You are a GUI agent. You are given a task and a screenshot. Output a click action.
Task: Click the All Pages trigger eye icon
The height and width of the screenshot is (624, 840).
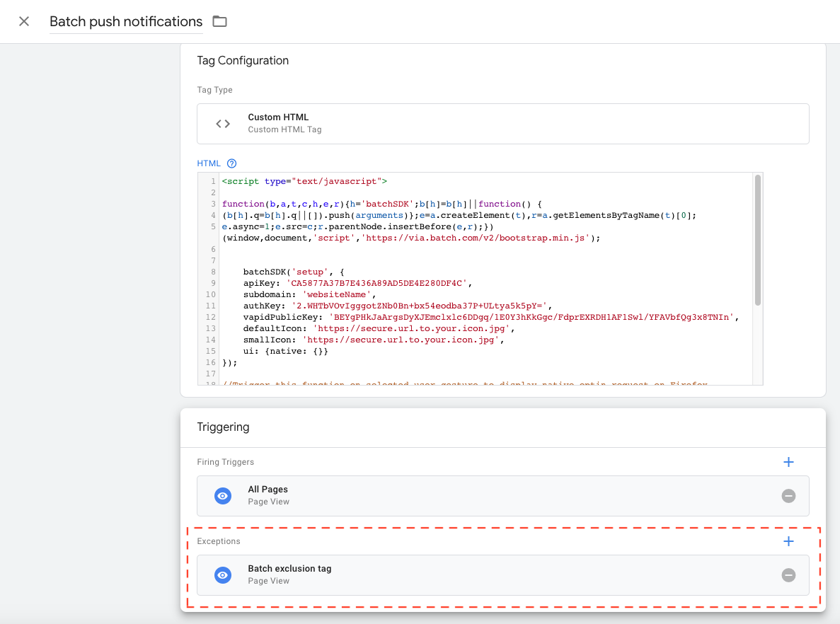click(223, 496)
